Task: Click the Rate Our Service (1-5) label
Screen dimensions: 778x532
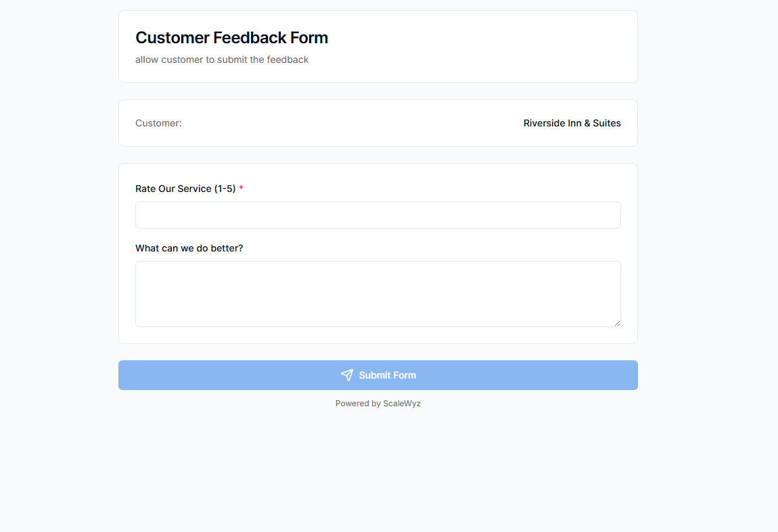Action: tap(184, 189)
